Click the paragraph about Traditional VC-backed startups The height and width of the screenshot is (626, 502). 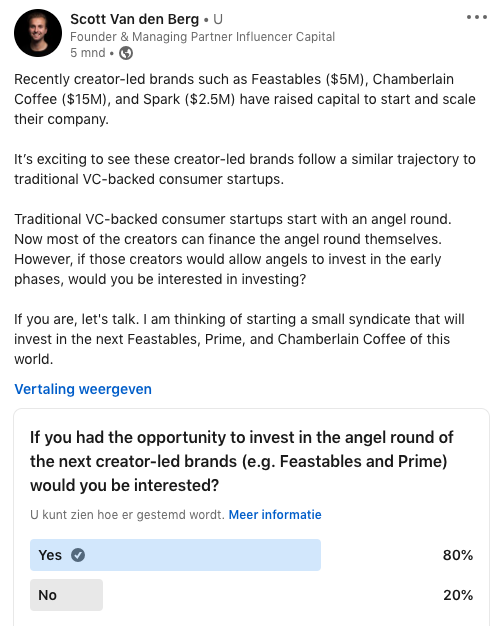point(233,249)
